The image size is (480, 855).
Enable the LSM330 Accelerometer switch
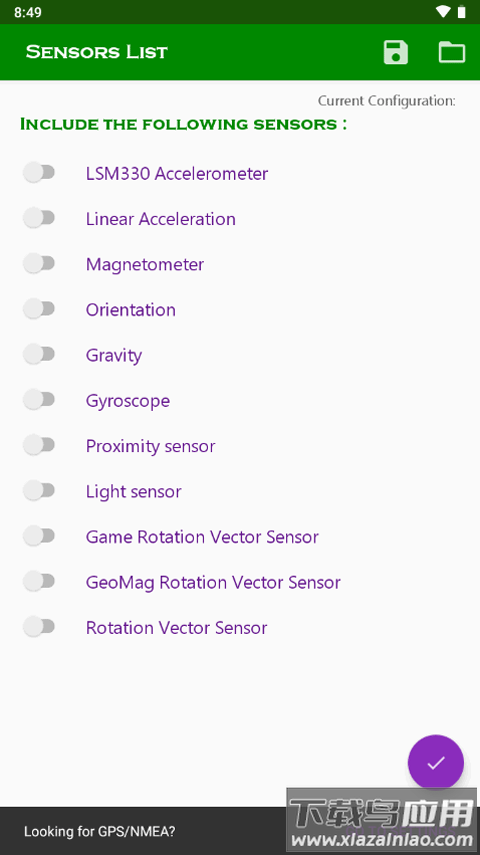39,173
